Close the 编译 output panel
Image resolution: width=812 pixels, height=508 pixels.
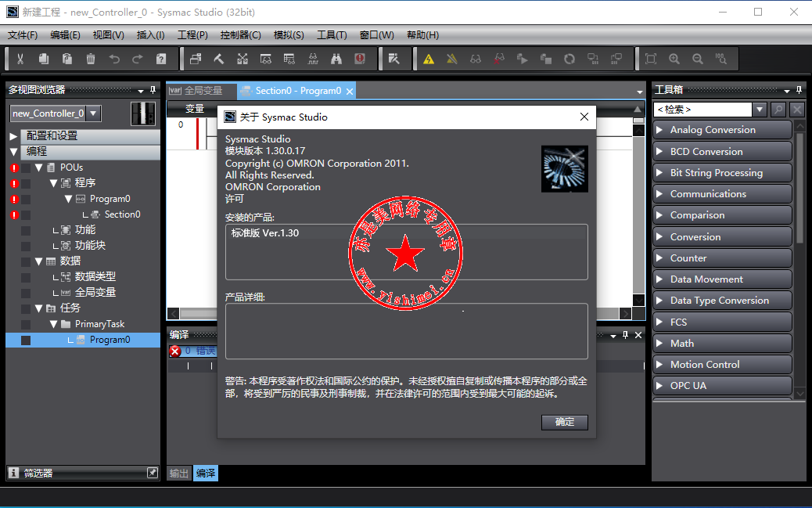(x=638, y=335)
